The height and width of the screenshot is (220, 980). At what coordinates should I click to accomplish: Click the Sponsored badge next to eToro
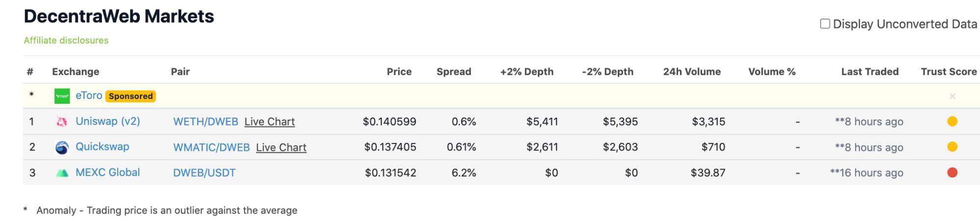coord(130,97)
